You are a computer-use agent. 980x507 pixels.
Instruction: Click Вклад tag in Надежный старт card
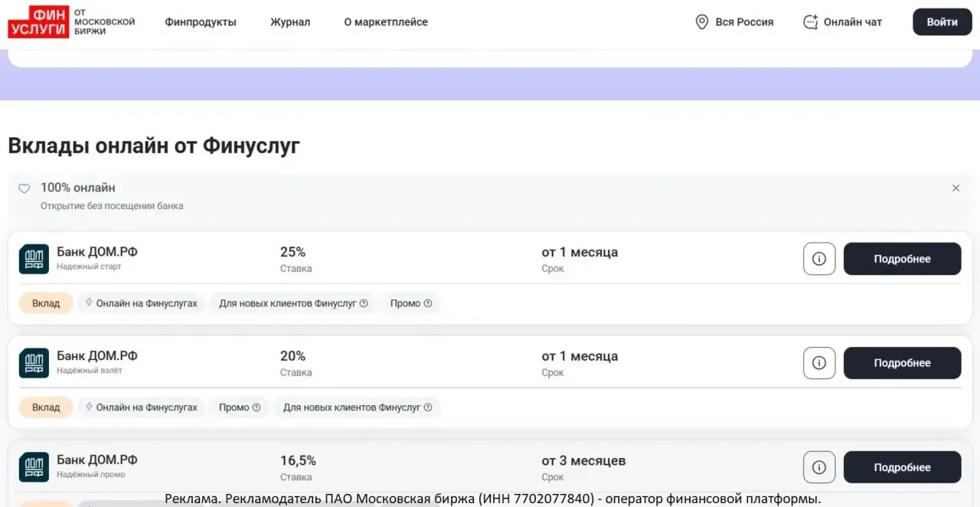(x=46, y=303)
